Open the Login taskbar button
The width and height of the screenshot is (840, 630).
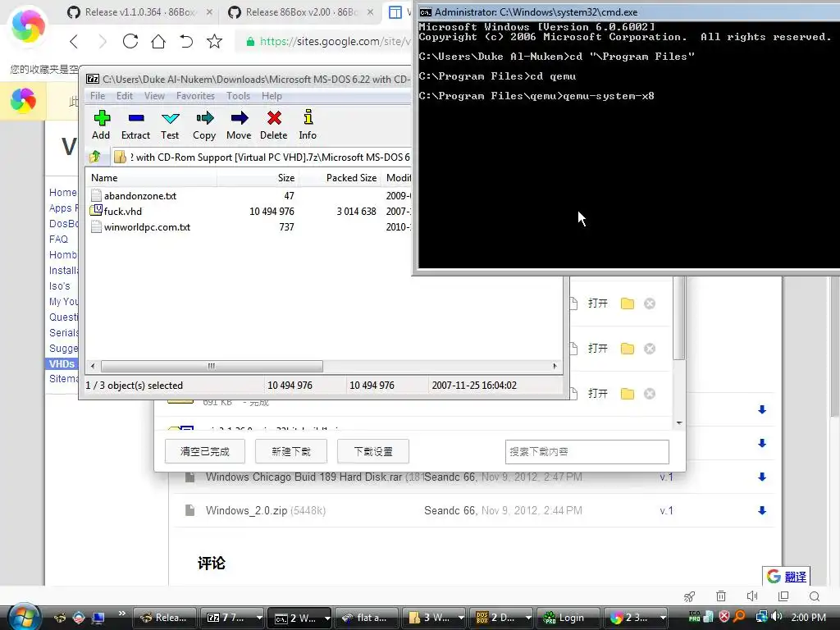coord(568,618)
